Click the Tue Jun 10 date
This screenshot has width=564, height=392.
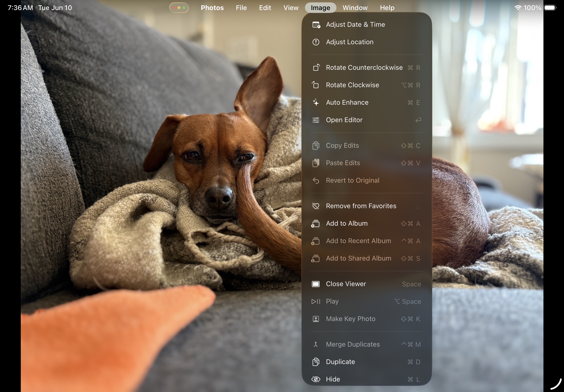pos(55,8)
